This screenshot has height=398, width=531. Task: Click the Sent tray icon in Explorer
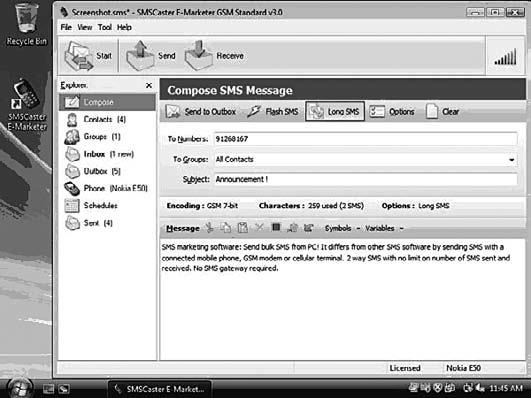tap(72, 223)
